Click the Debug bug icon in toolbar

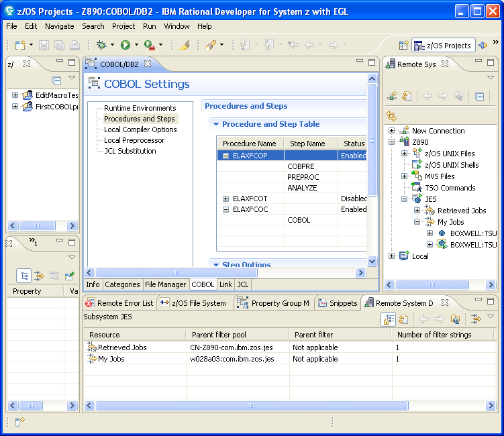click(x=101, y=45)
